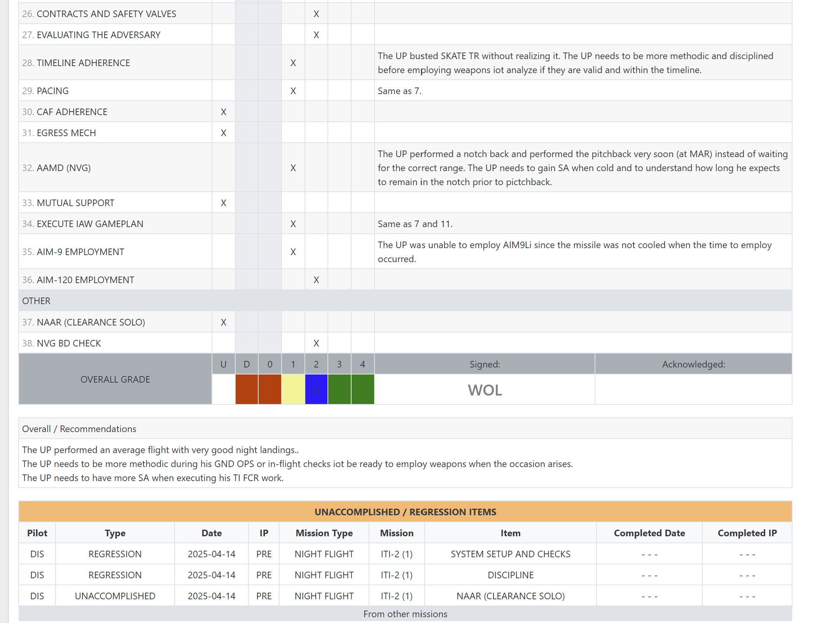The height and width of the screenshot is (623, 840).
Task: Click the Signed field showing WOL
Action: pos(484,390)
